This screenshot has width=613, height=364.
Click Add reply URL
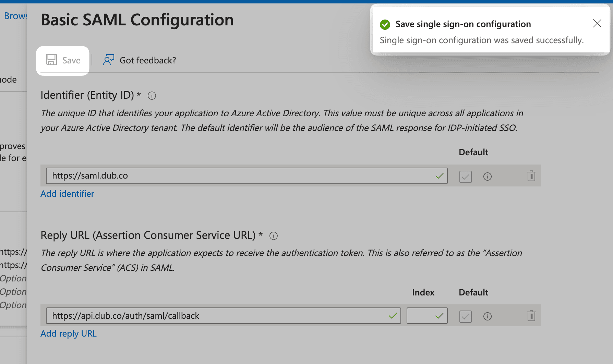[x=68, y=333]
